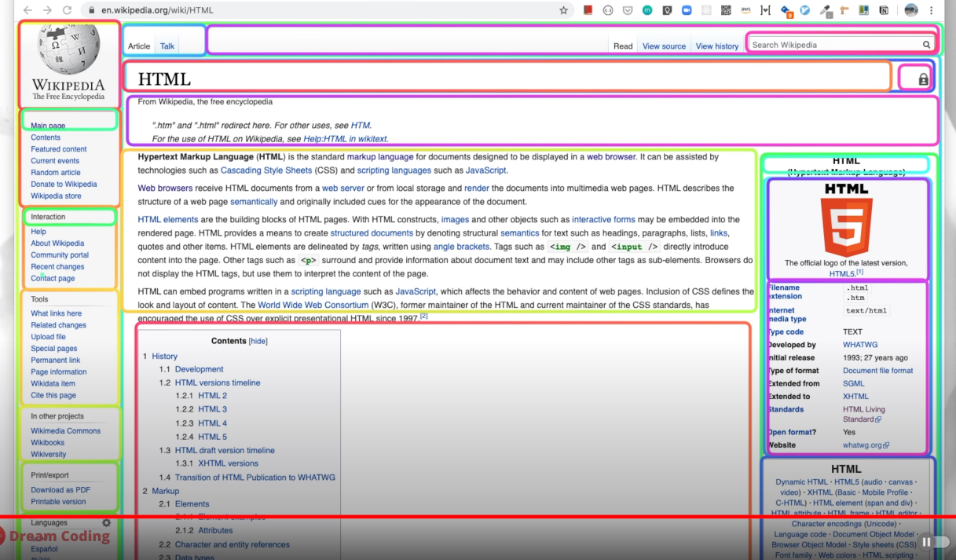Screen dimensions: 956x560
Task: Open the QR code extension icon
Action: [726, 10]
